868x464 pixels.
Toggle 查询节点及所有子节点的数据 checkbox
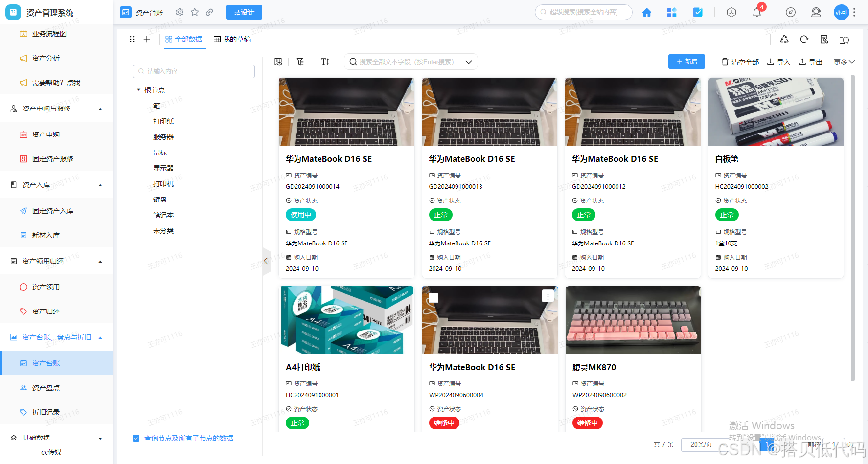(136, 438)
